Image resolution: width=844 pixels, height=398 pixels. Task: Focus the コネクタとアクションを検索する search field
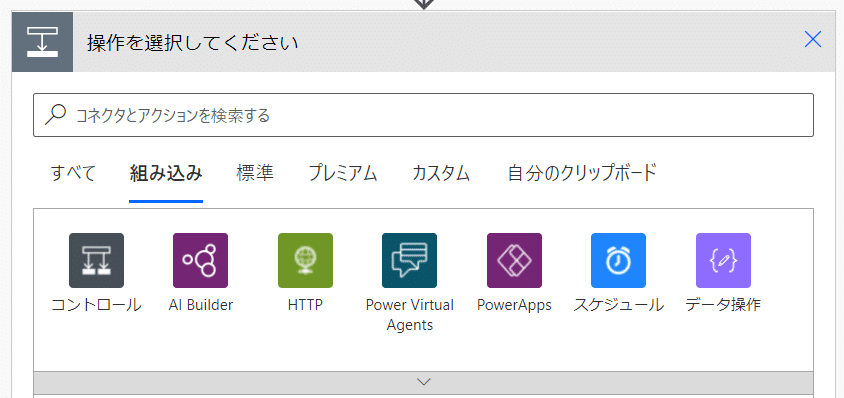423,115
